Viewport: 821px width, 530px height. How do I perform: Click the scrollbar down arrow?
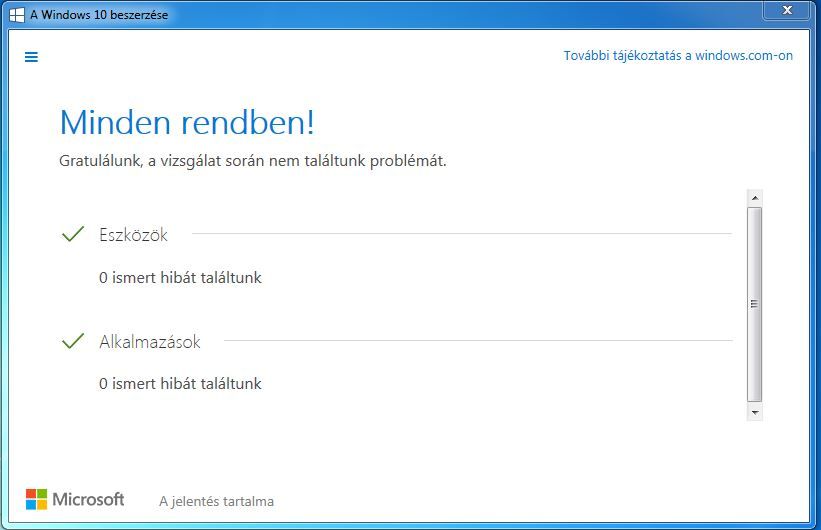[755, 412]
